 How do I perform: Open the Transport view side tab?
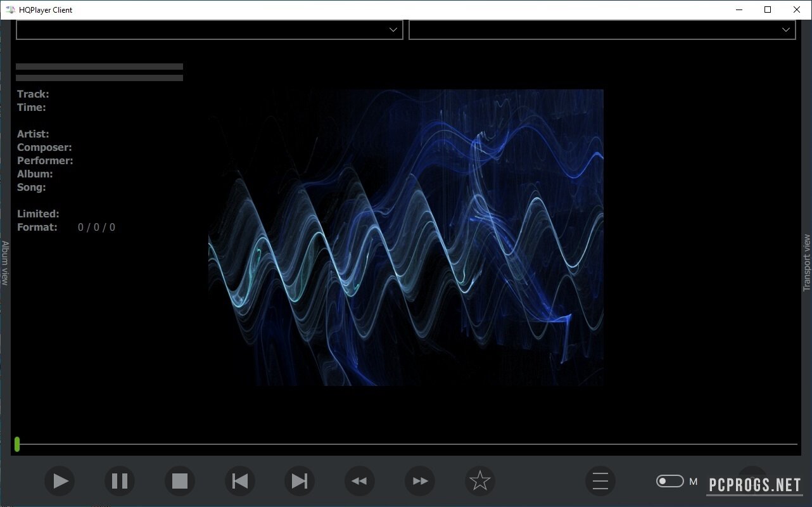(806, 262)
